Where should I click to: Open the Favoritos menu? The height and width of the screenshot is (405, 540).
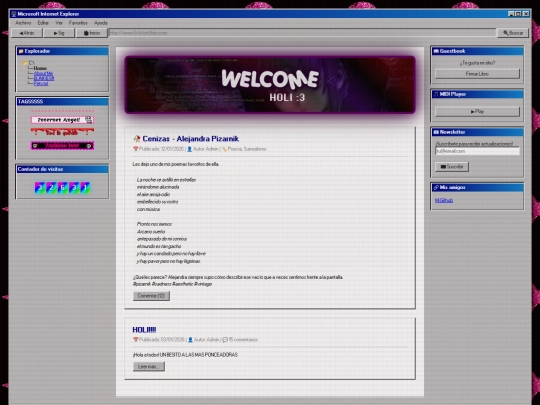pos(78,23)
